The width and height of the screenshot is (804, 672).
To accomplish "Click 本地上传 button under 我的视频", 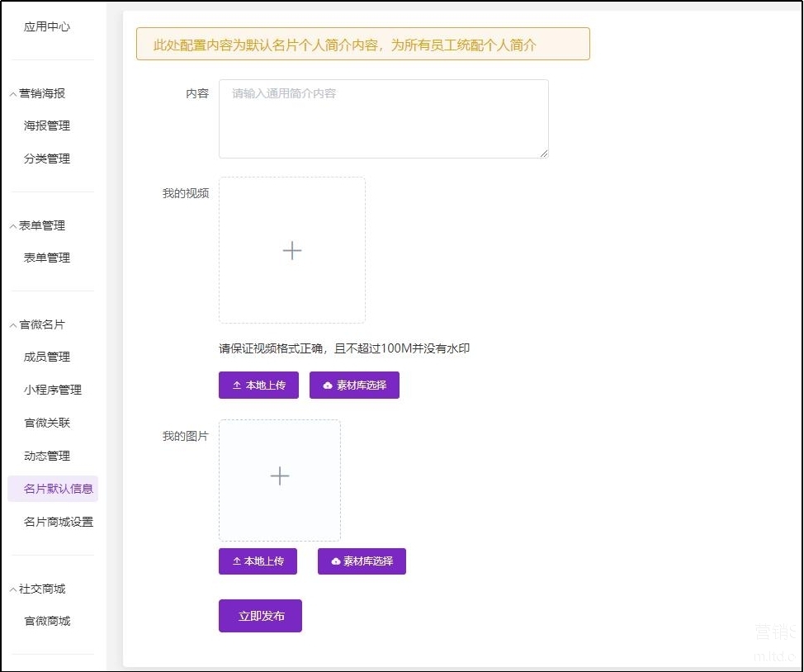I will tap(258, 386).
